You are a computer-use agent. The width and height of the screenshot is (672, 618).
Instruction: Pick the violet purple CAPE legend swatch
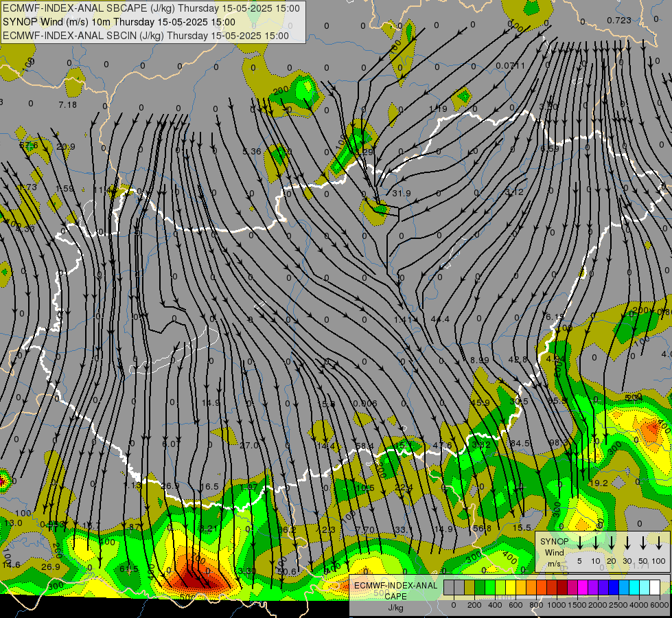click(592, 587)
